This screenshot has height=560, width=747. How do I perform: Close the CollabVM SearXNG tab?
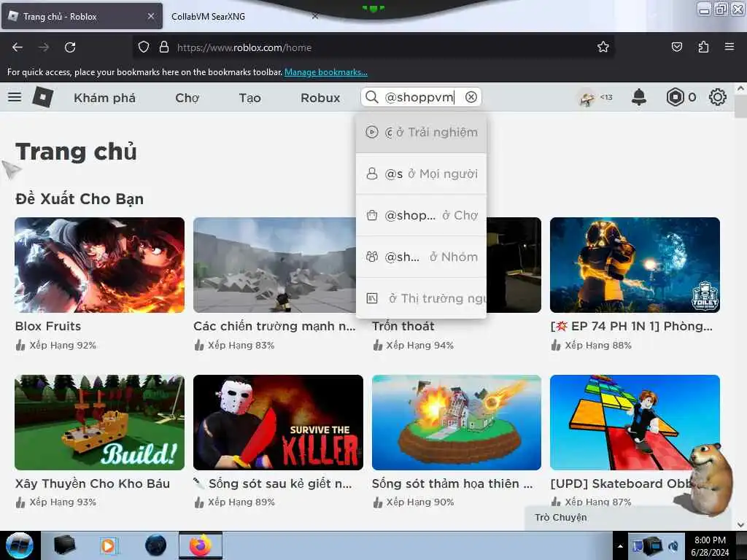click(x=315, y=16)
